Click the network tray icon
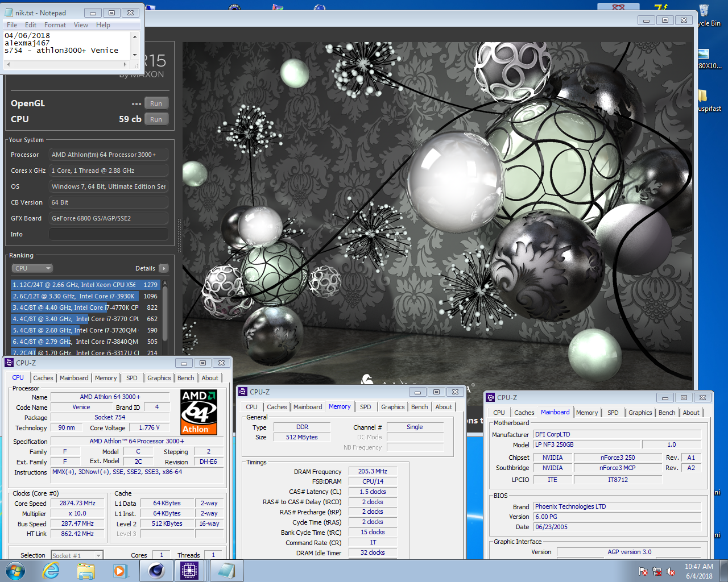 [x=657, y=571]
